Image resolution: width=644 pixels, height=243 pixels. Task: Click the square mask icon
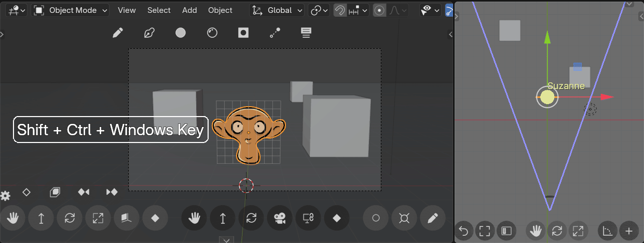[243, 33]
